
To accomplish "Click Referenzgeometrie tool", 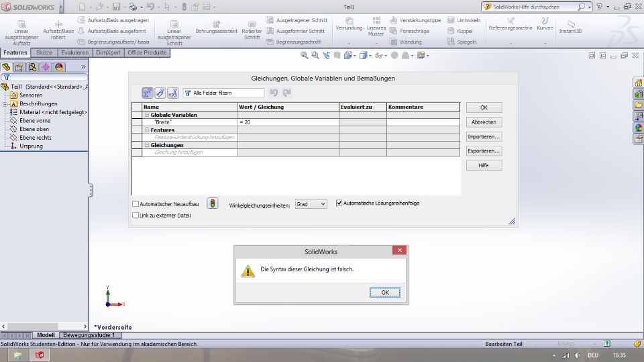I will click(511, 24).
